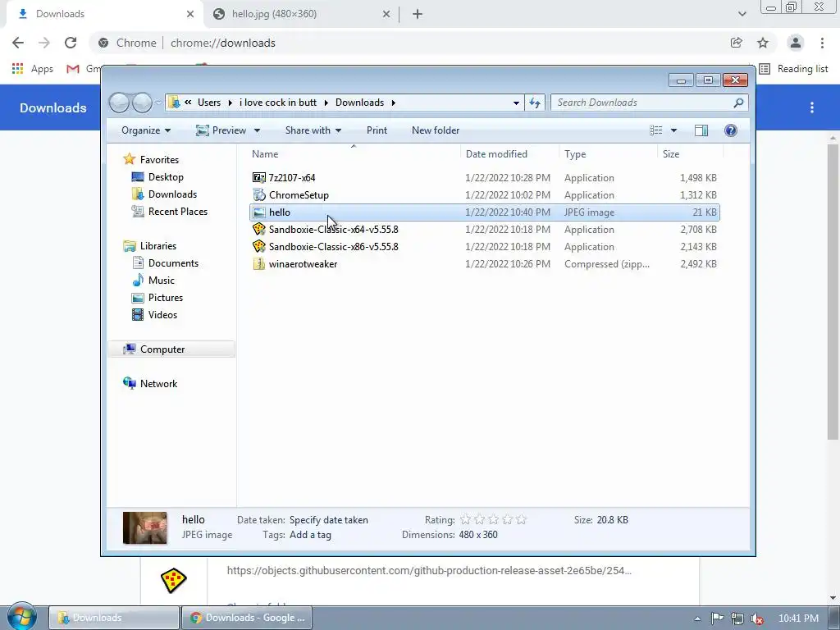Go forward with Explorer forward arrow
Image resolution: width=840 pixels, height=630 pixels.
click(x=142, y=103)
